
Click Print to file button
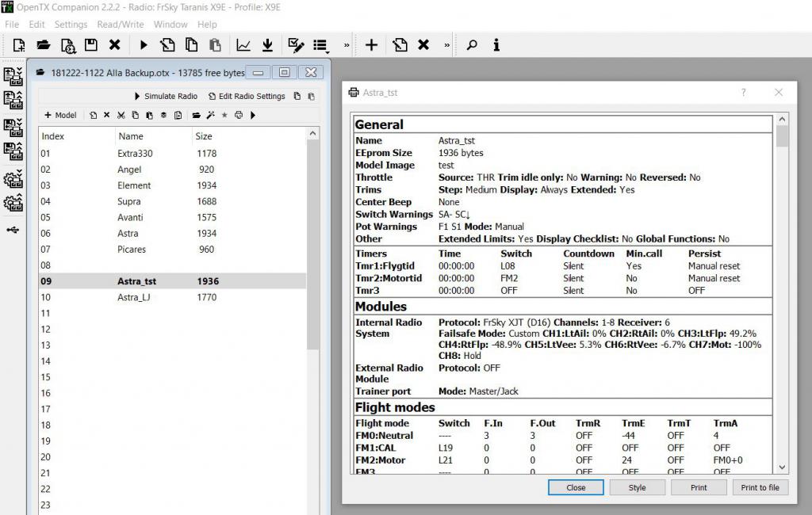pos(760,487)
